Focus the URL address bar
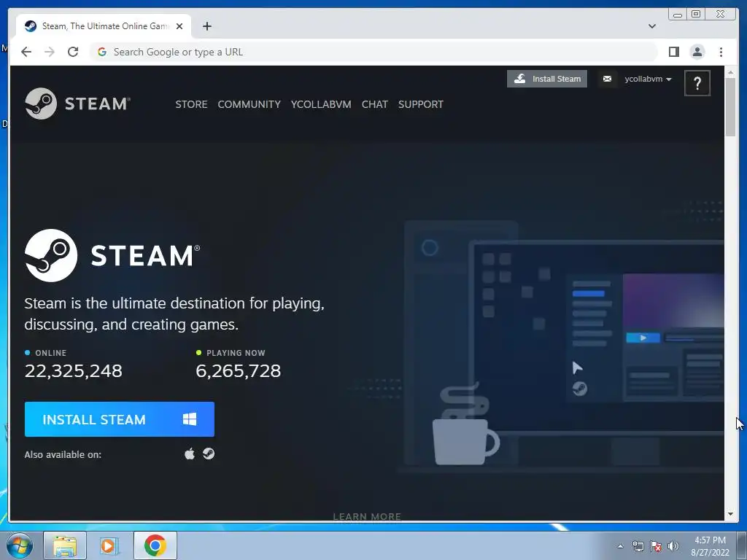Screen dimensions: 747x560 coord(374,52)
